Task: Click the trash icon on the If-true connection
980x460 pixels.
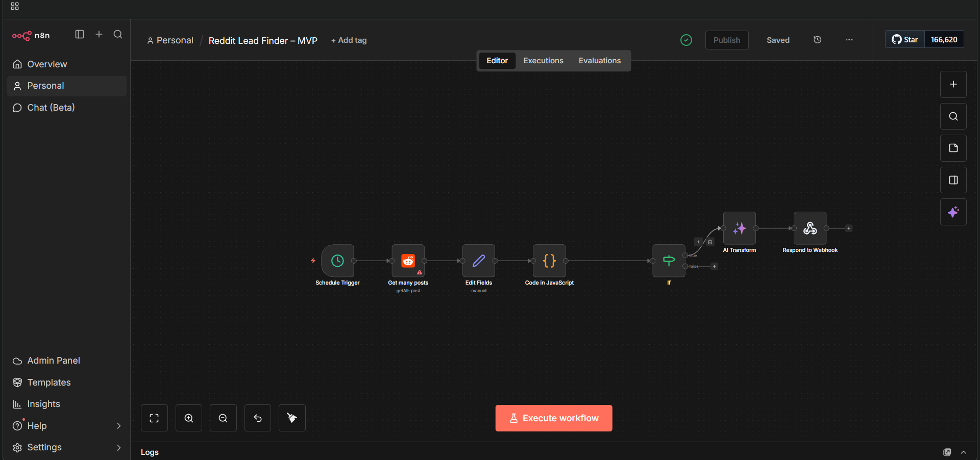Action: pyautogui.click(x=710, y=242)
